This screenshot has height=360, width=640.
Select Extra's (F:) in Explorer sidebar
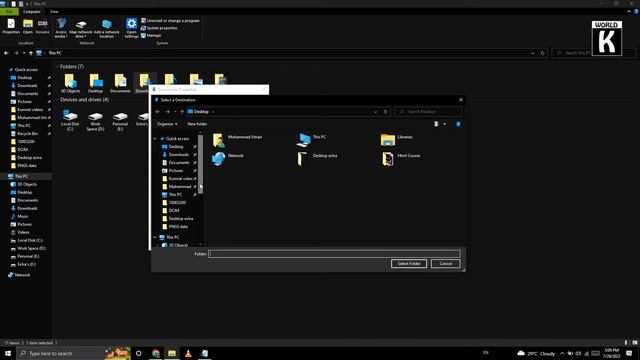tap(23, 264)
